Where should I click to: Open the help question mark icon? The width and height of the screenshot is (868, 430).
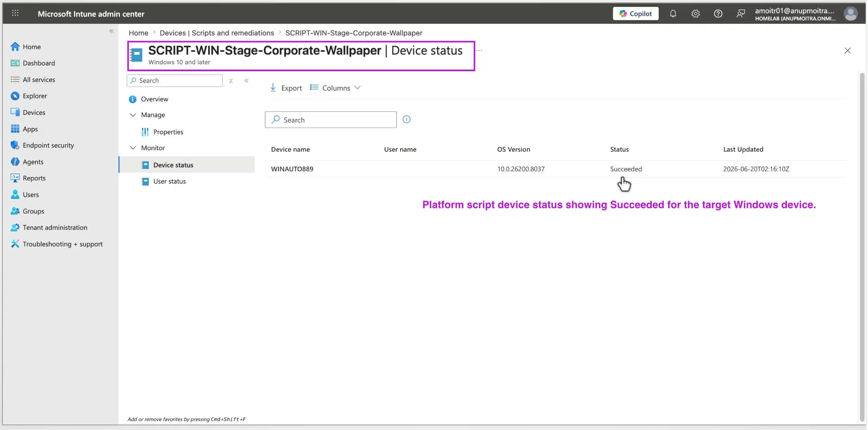pyautogui.click(x=718, y=14)
